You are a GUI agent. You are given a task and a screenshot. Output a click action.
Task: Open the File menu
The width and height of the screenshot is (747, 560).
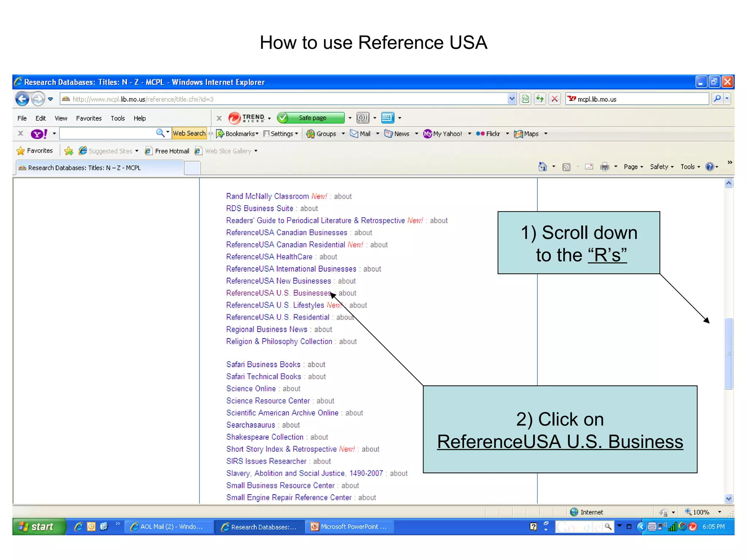[22, 118]
